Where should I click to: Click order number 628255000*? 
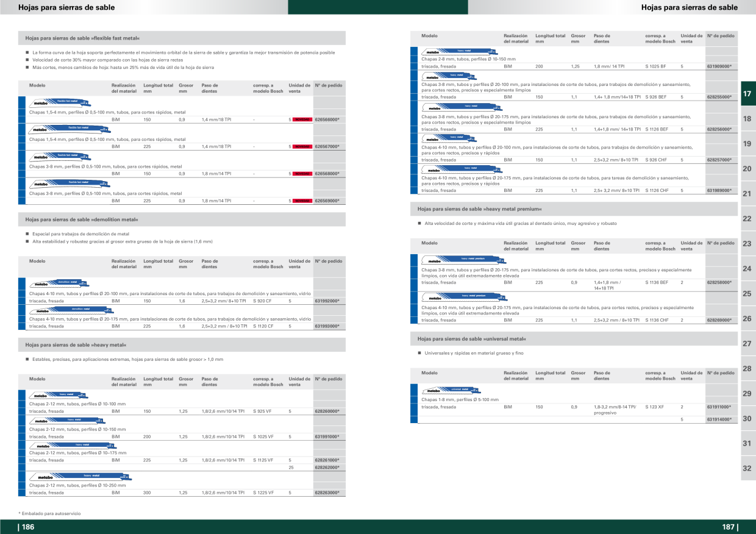(x=719, y=97)
